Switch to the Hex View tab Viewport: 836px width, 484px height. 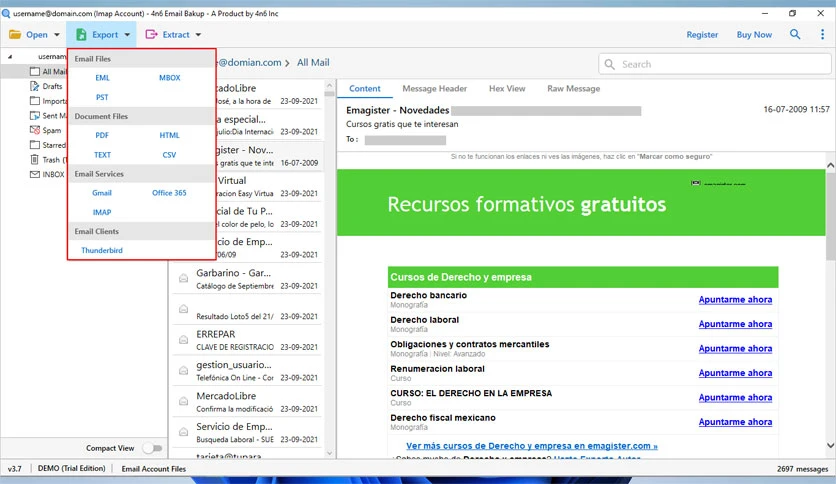point(507,88)
